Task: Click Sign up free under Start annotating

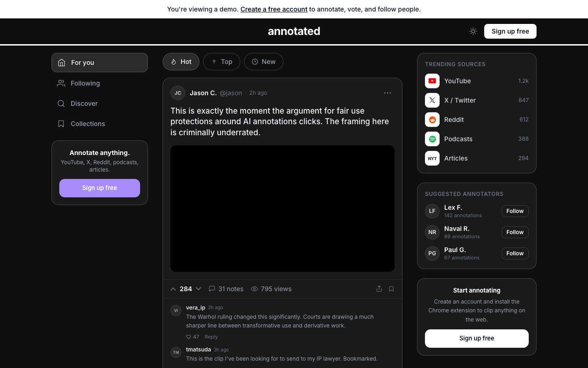Action: (x=477, y=339)
